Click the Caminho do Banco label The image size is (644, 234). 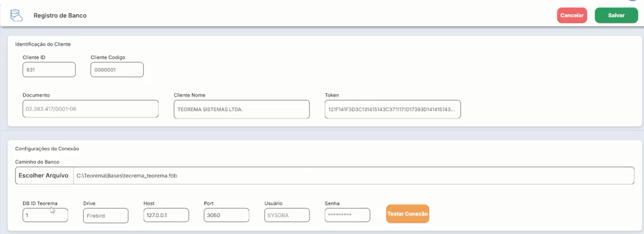click(37, 162)
